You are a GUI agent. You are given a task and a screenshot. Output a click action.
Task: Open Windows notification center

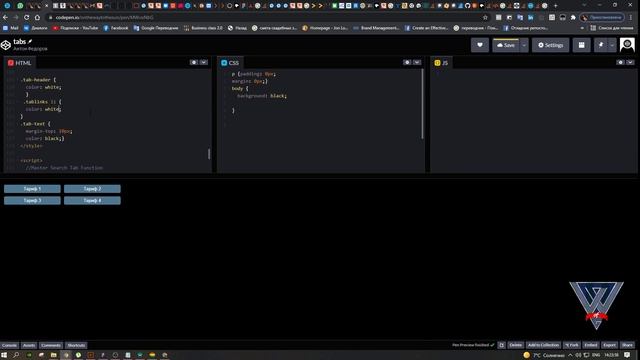tap(627, 355)
